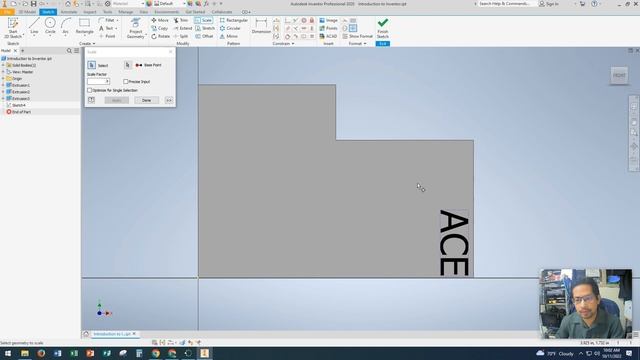Click Insert ACAD file tool

[x=328, y=36]
